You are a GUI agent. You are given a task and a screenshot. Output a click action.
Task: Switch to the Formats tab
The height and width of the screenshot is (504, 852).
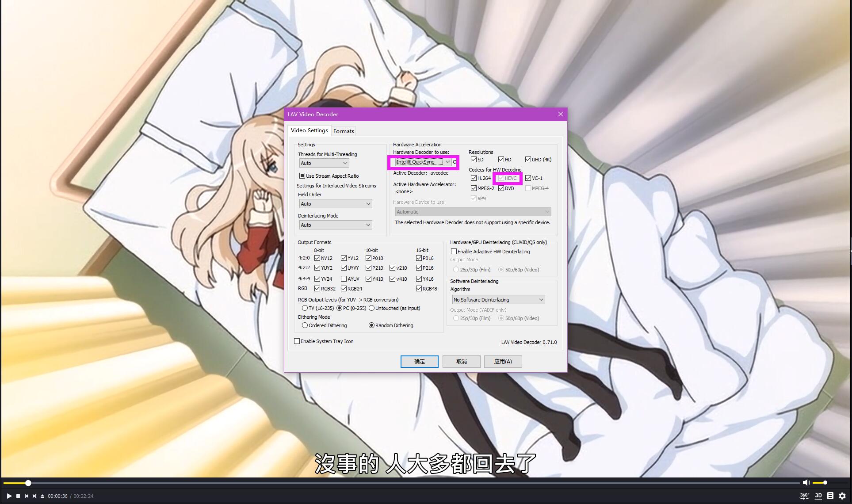(344, 131)
